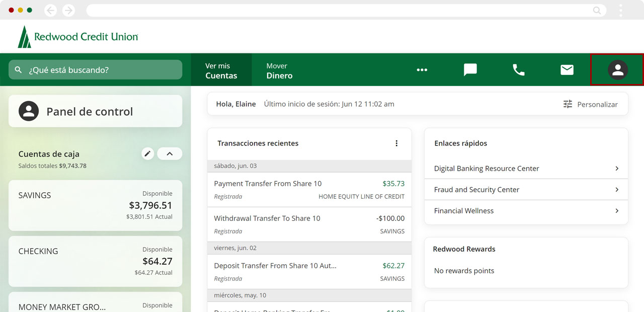The height and width of the screenshot is (312, 644).
Task: Collapse the Cuentas de caja section
Action: coord(170,154)
